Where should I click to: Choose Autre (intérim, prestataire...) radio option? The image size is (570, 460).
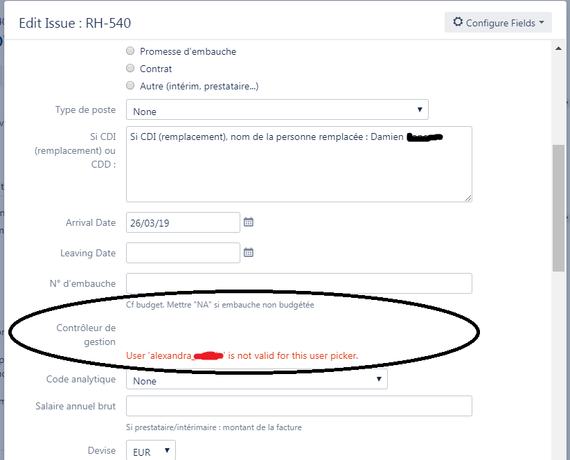pyautogui.click(x=130, y=85)
